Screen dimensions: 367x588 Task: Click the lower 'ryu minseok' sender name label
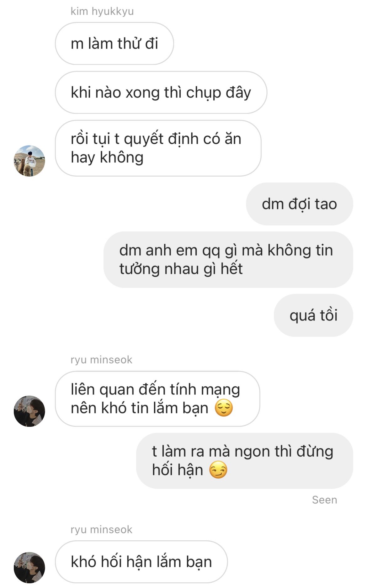(x=101, y=529)
